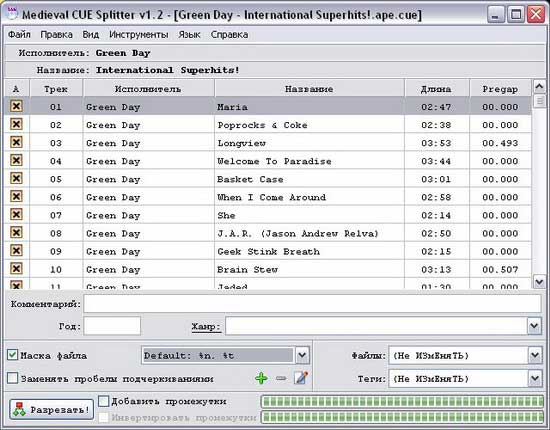Click the Разрезать! split button
The height and width of the screenshot is (430, 550).
(52, 409)
